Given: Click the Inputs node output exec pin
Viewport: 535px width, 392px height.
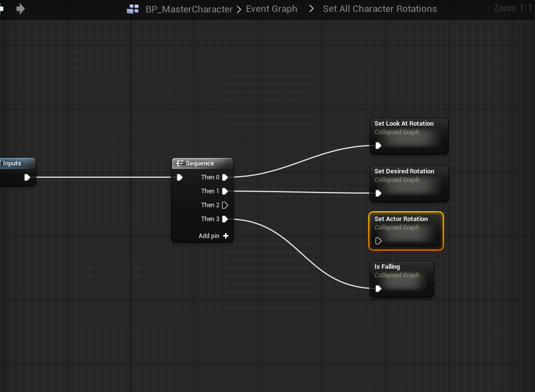Looking at the screenshot, I should pyautogui.click(x=27, y=177).
